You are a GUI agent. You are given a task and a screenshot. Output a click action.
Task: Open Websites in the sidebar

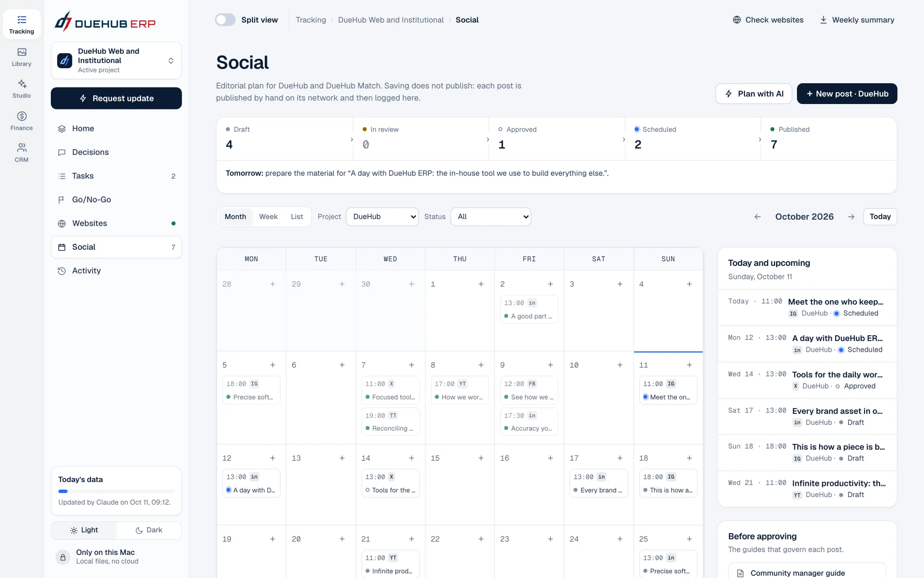point(116,223)
